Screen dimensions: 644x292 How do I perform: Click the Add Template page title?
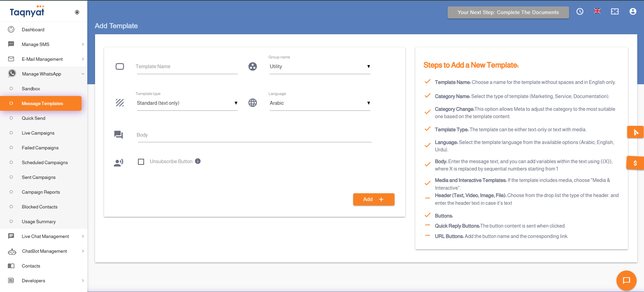(x=116, y=26)
